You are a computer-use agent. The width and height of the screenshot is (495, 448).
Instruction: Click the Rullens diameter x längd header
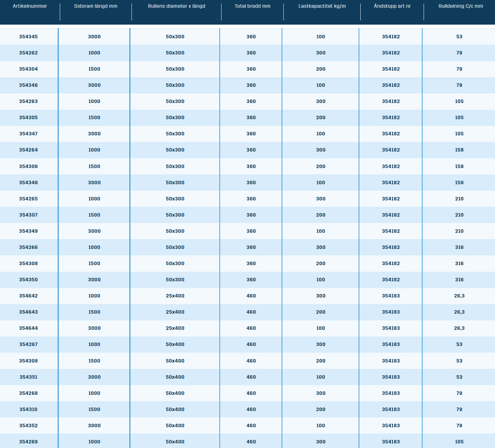176,6
